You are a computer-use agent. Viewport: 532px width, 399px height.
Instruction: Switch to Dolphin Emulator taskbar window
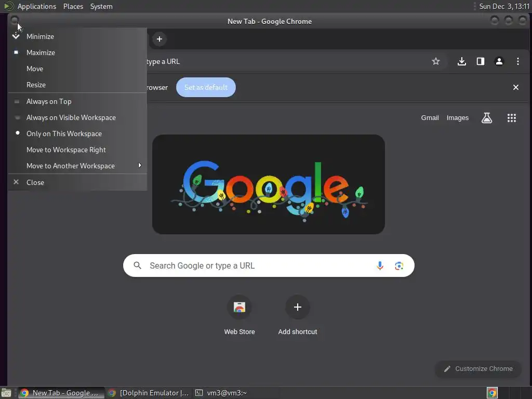tap(148, 393)
